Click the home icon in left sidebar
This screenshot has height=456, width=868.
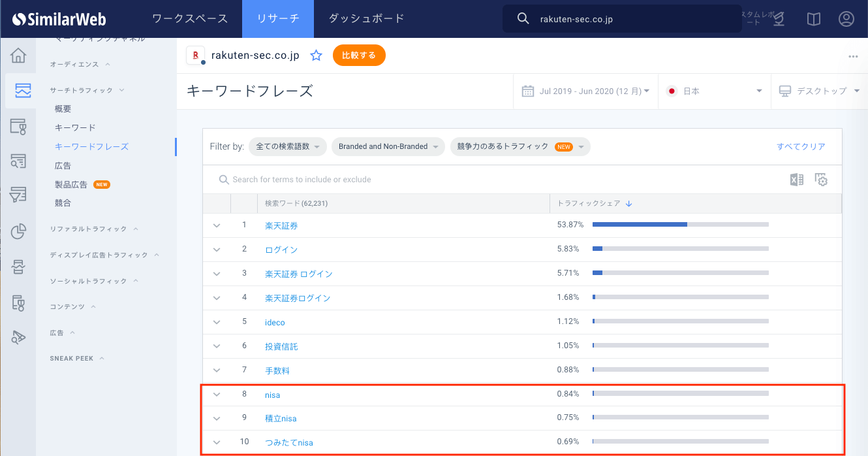pos(18,56)
